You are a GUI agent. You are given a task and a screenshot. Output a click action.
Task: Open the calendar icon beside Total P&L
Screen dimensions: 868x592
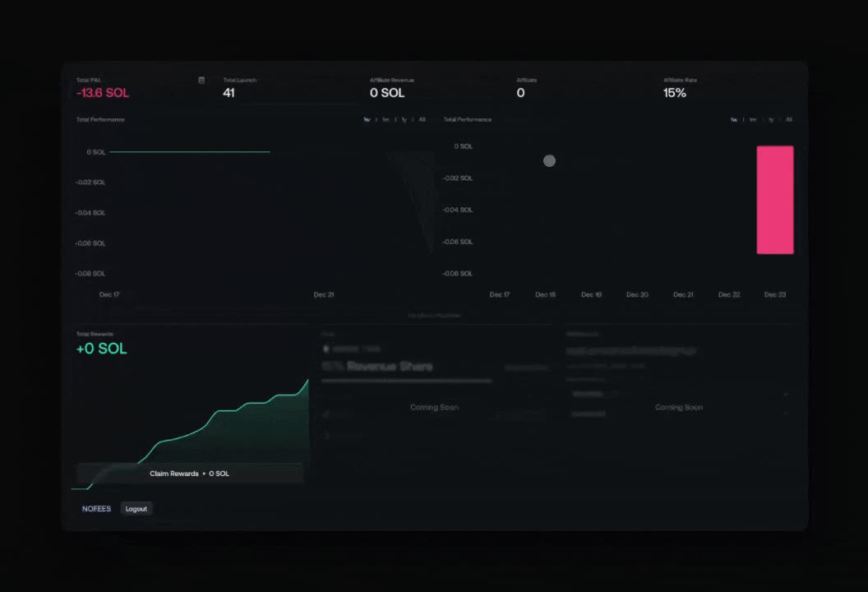click(201, 81)
